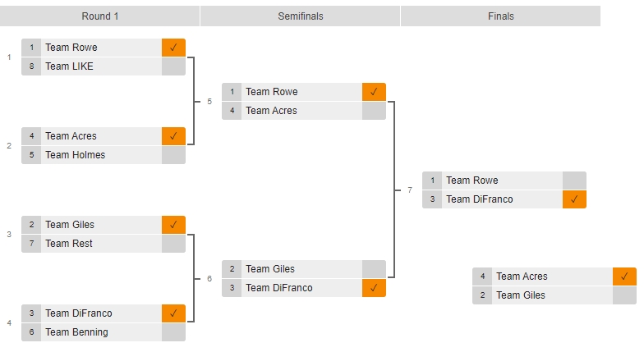This screenshot has height=352, width=644.
Task: Mark Team LIKE as winner in Round 1
Action: 173,66
